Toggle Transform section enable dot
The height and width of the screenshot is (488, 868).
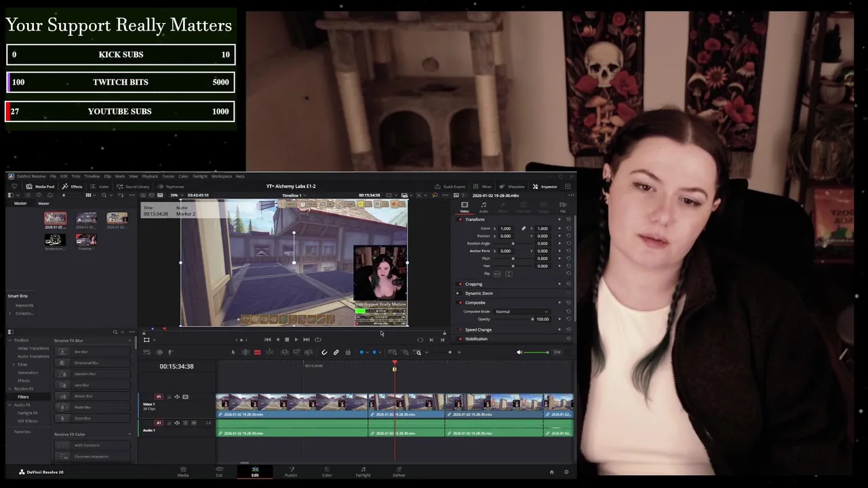[x=460, y=220]
